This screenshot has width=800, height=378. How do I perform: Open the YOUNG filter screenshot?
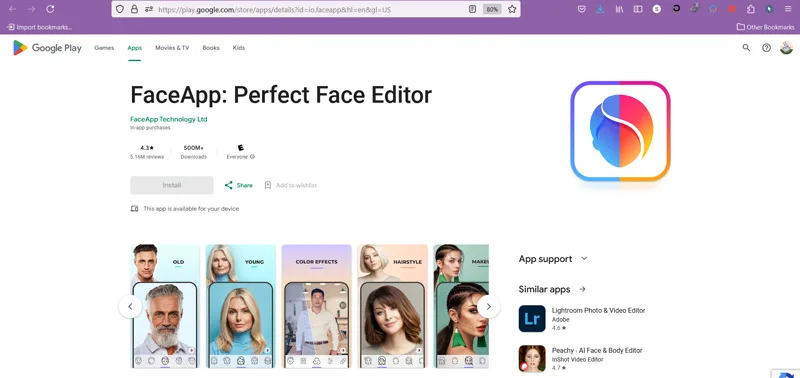(x=241, y=306)
